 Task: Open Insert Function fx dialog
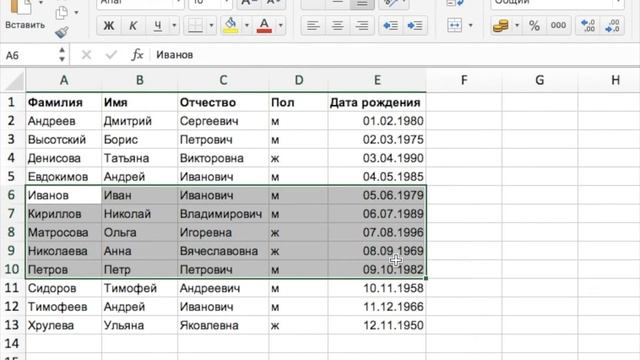point(137,55)
